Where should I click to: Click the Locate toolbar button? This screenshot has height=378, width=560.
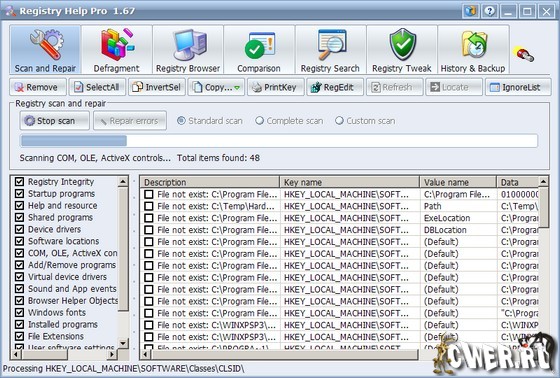coord(454,87)
